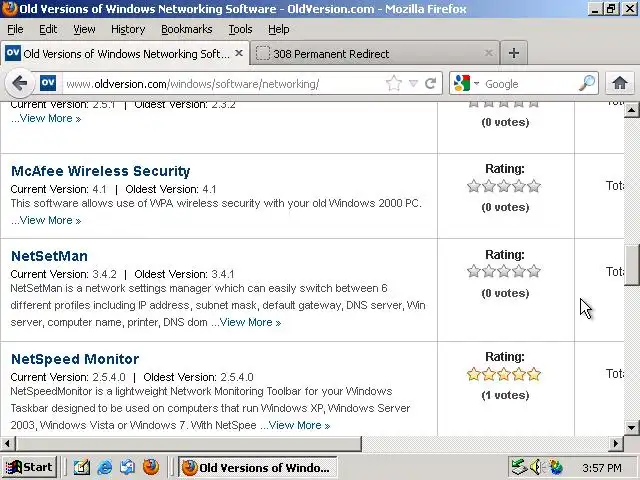Viewport: 640px width, 480px height.
Task: Click fifth gold star of NetSpeed Monitor
Action: pyautogui.click(x=534, y=374)
